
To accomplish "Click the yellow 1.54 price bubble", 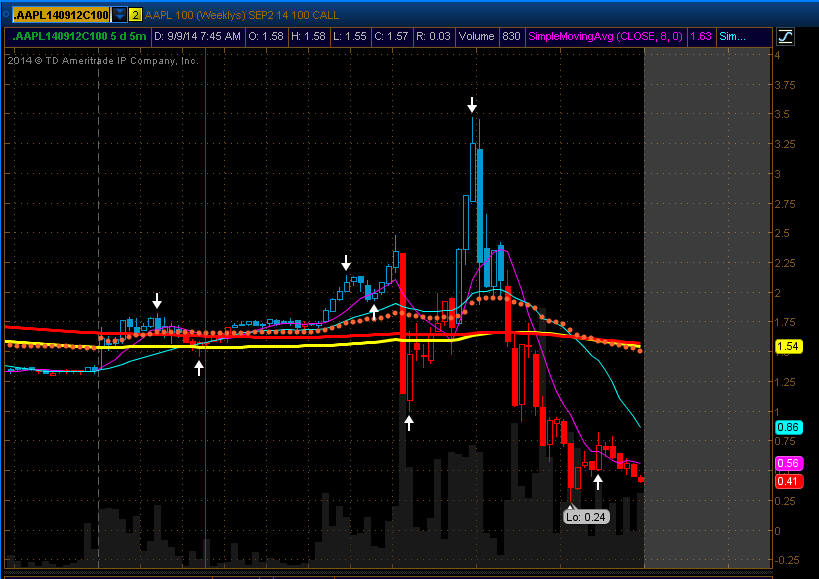I will pyautogui.click(x=788, y=346).
